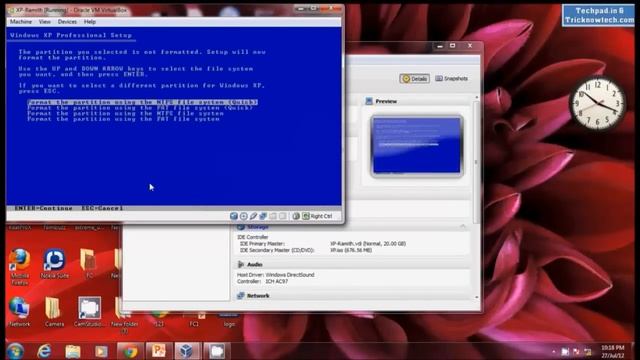Switch to Google Chrome on the taskbar

(x=130, y=351)
